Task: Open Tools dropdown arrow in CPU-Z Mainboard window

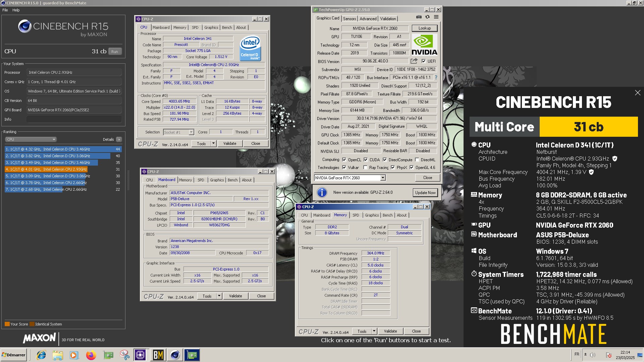Action: click(219, 296)
